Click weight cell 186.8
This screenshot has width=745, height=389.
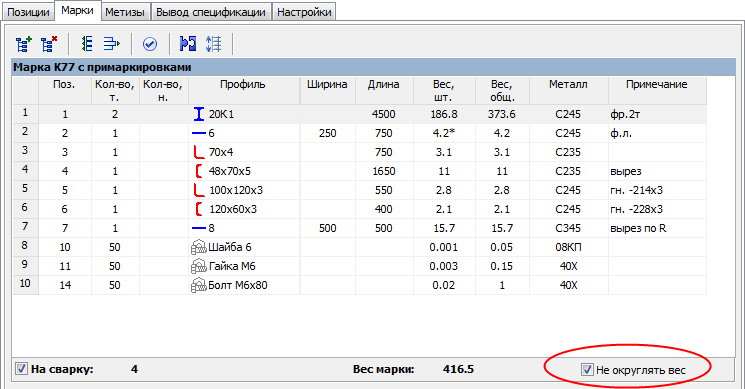[x=444, y=114]
